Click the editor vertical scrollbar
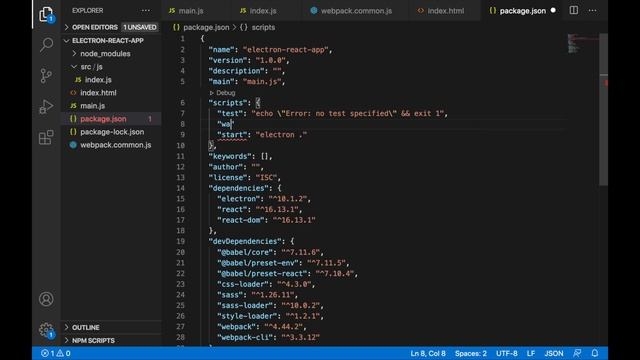Viewport: 640px width, 360px height. 603,109
